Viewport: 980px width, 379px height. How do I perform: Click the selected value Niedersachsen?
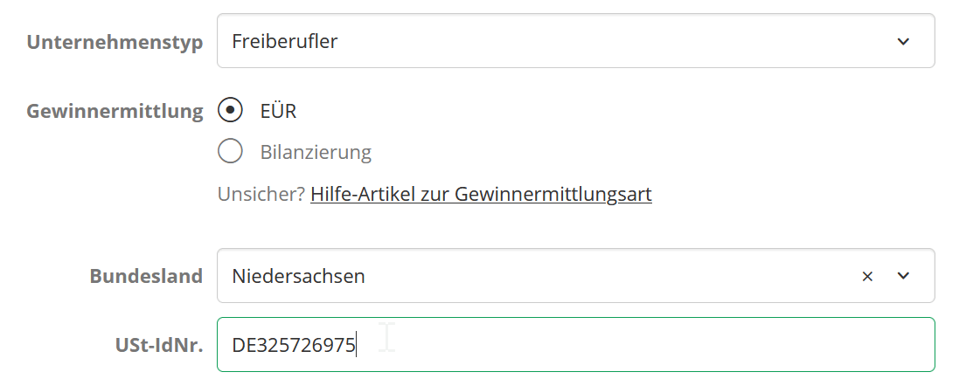298,276
